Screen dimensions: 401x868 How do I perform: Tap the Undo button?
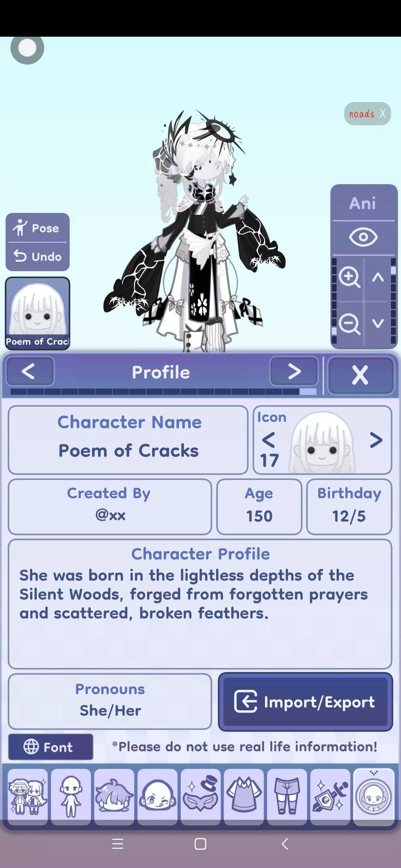(x=37, y=256)
